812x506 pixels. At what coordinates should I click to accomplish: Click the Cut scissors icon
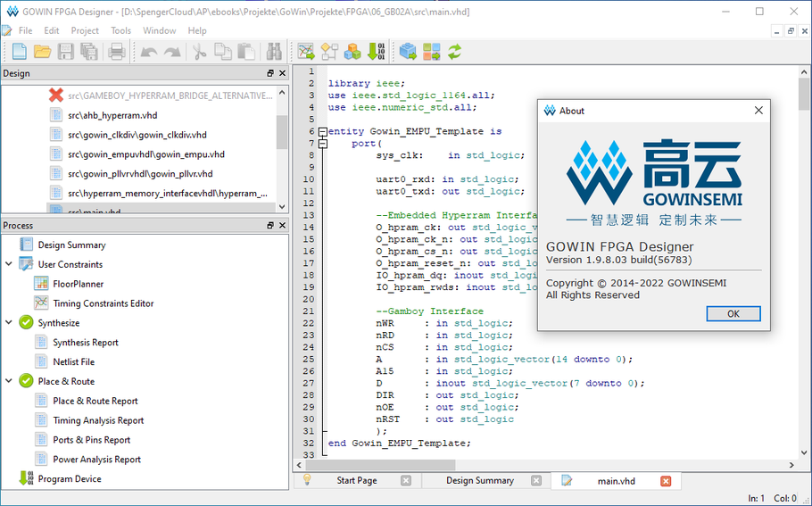pyautogui.click(x=199, y=52)
